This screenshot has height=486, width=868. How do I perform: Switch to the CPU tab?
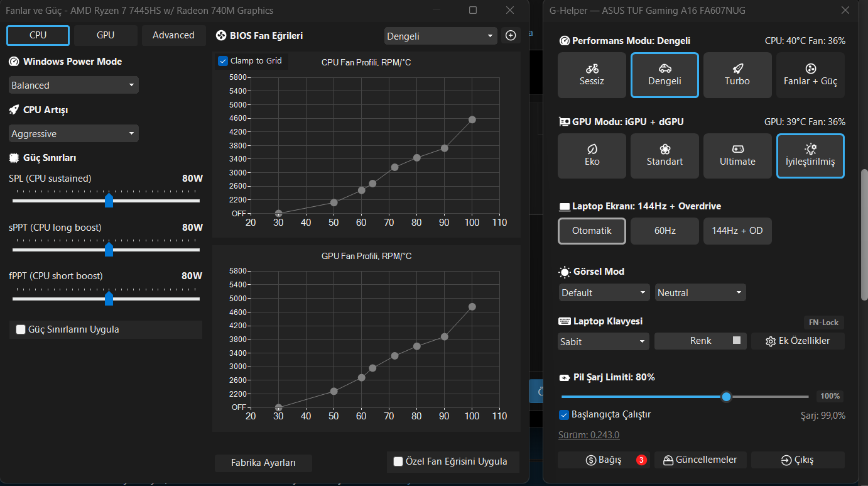[38, 35]
